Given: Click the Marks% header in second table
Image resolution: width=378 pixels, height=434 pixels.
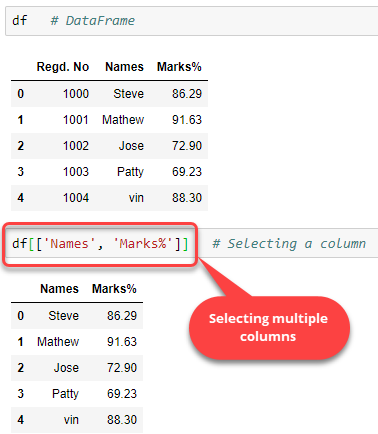Looking at the screenshot, I should (x=114, y=289).
